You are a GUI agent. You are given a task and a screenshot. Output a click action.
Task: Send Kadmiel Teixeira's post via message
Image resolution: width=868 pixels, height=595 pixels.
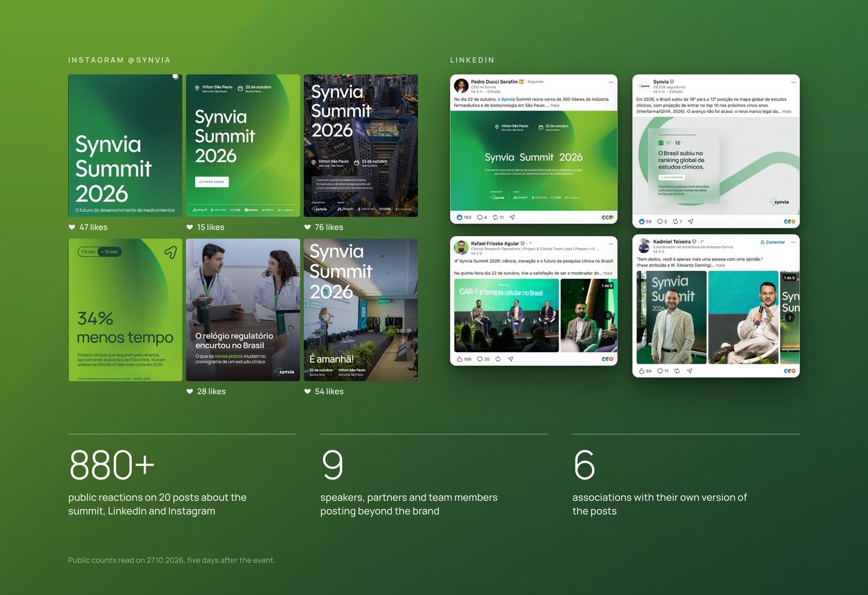[689, 371]
